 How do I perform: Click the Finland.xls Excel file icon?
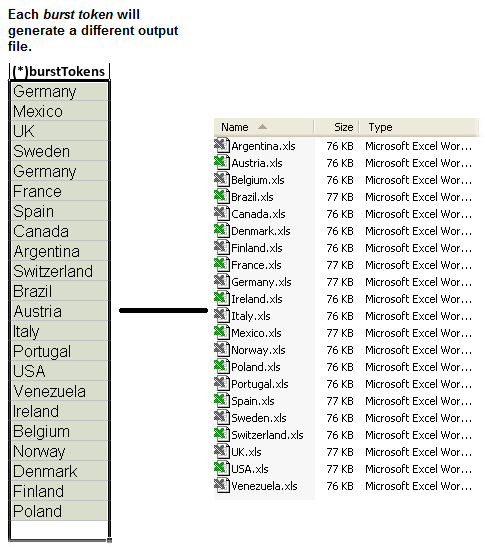pos(222,247)
